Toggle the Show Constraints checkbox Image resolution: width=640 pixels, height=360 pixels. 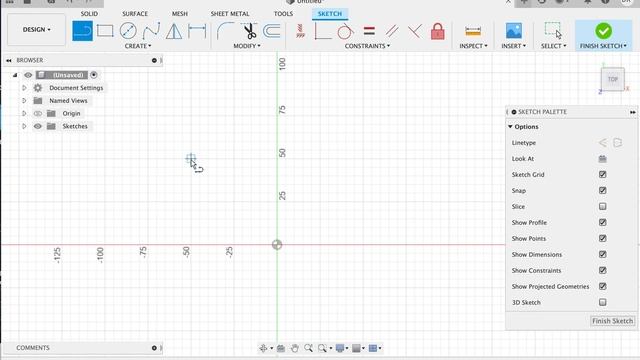pos(602,270)
